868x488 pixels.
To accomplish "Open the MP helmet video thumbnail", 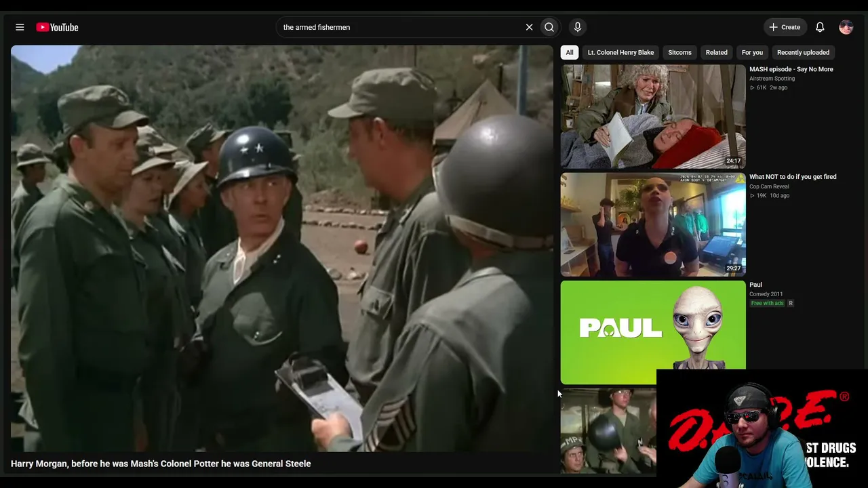I will click(608, 430).
